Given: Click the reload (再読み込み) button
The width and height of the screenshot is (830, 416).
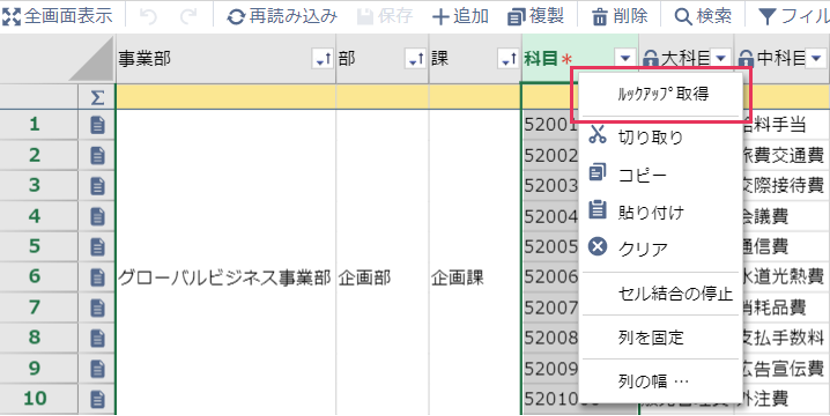Looking at the screenshot, I should click(236, 17).
